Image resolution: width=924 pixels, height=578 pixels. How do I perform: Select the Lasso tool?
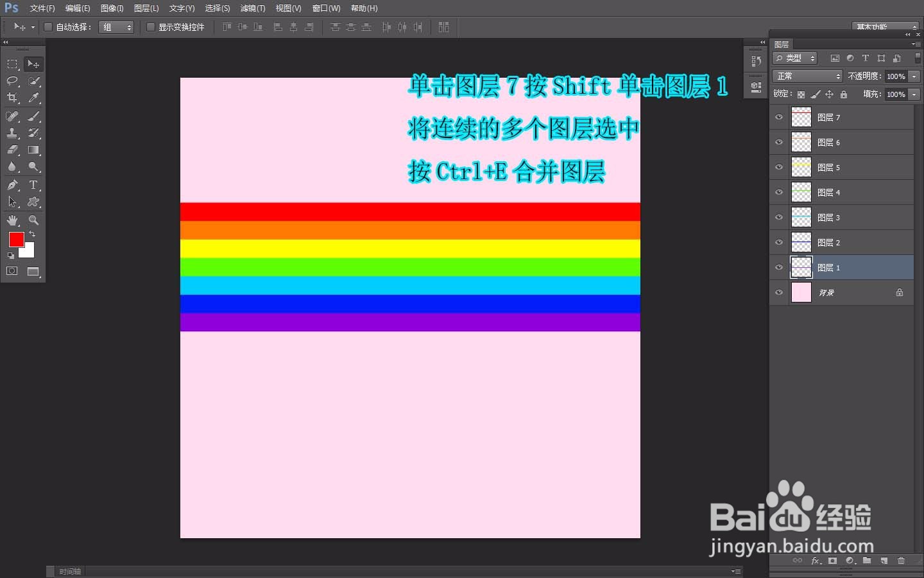tap(12, 81)
